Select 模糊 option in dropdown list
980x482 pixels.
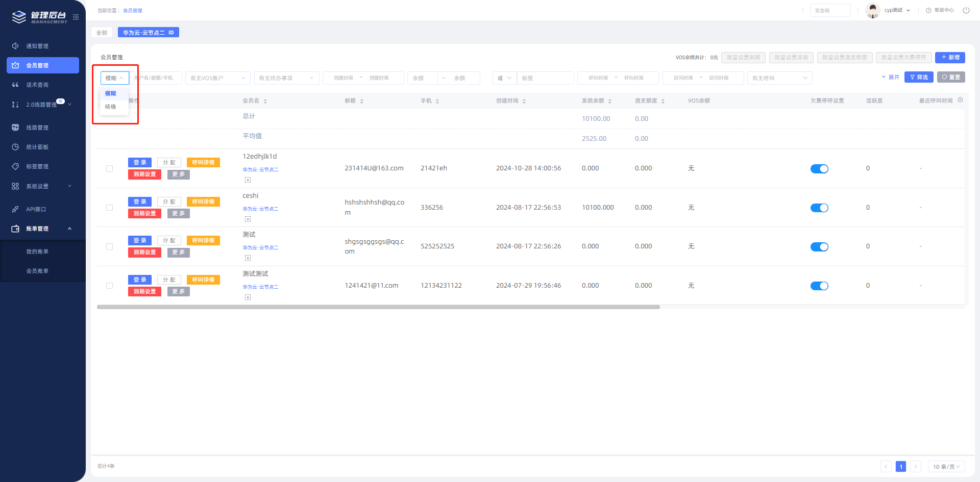tap(114, 93)
